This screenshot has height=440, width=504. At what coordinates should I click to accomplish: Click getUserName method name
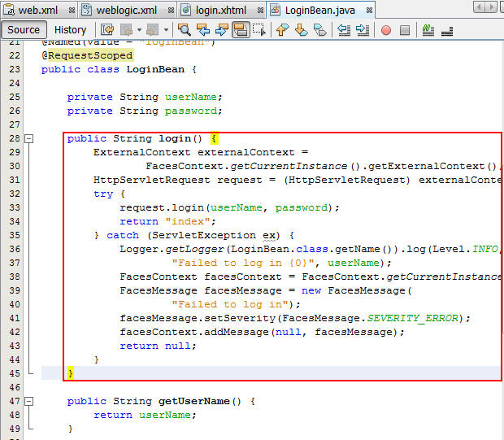coord(193,402)
